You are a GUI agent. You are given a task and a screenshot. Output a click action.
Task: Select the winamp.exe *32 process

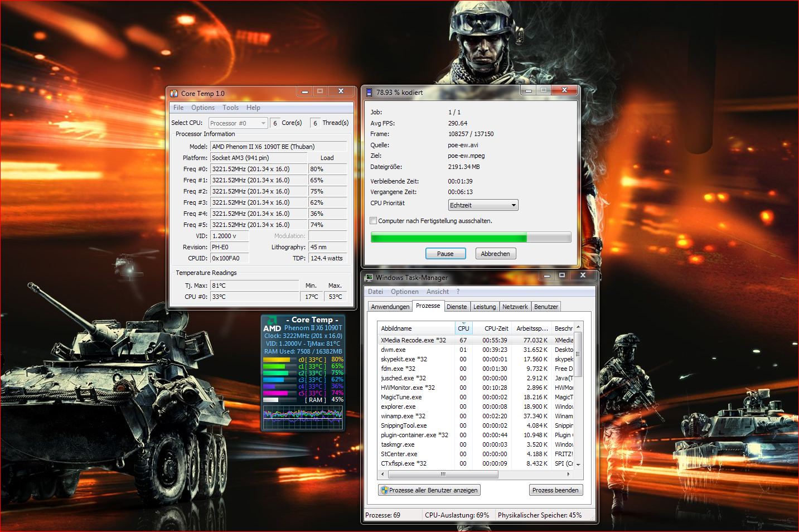pyautogui.click(x=476, y=416)
